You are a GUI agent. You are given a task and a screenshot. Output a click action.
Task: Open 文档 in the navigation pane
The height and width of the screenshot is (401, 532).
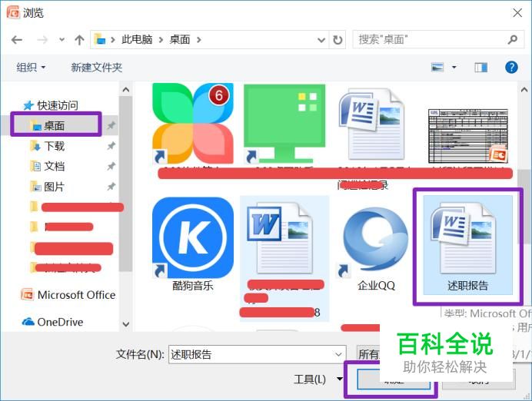pyautogui.click(x=48, y=166)
